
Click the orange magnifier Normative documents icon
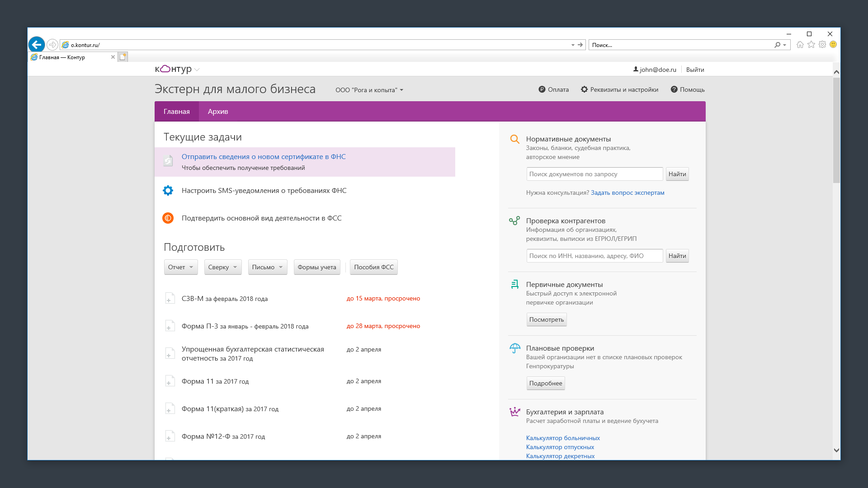click(514, 139)
